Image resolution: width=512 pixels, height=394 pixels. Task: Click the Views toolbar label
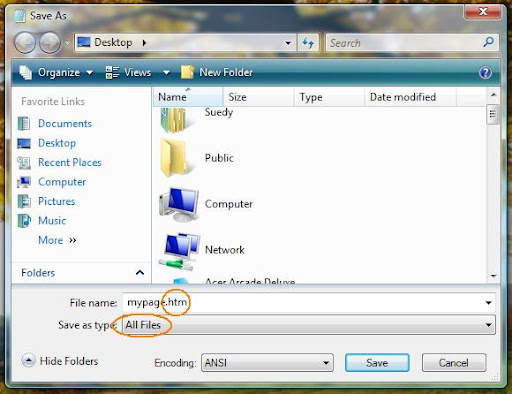[x=137, y=72]
